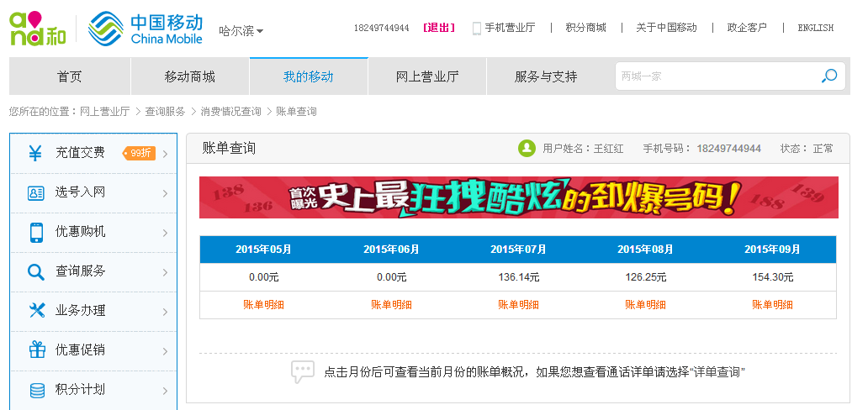The width and height of the screenshot is (868, 410).
Task: Select the 2015年09月 month header
Action: [772, 250]
